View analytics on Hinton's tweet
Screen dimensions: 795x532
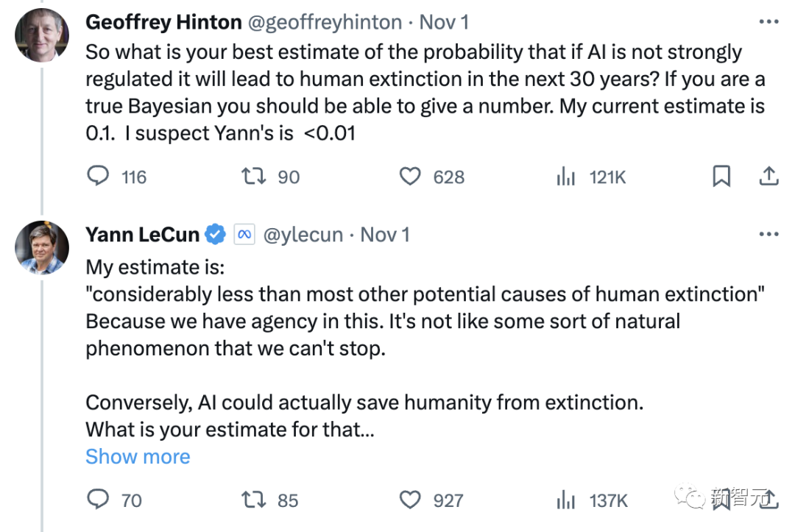click(x=565, y=177)
